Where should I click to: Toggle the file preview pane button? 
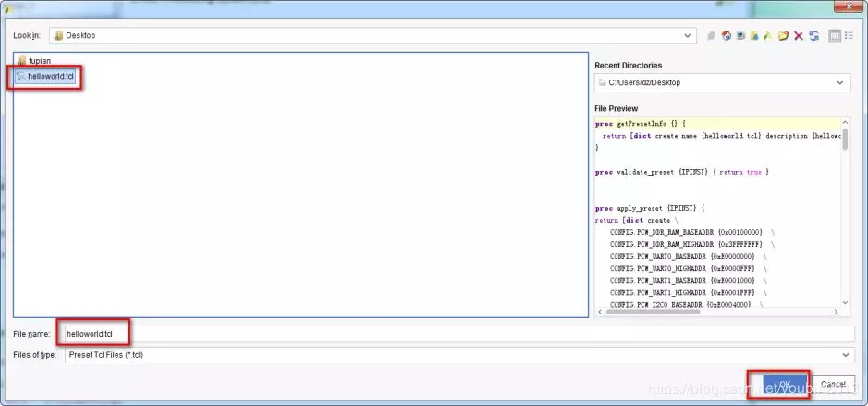pos(835,35)
